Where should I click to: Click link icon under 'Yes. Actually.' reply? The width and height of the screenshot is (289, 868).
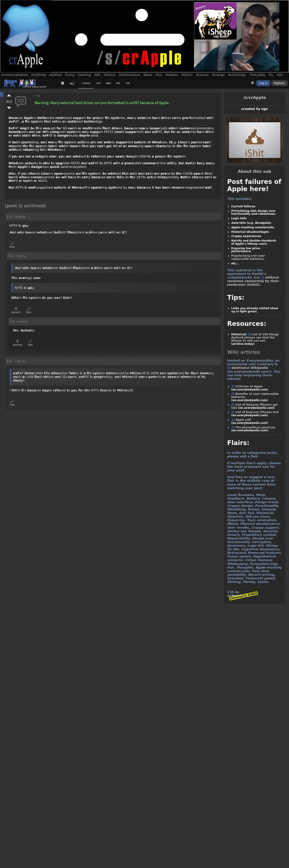click(x=30, y=343)
